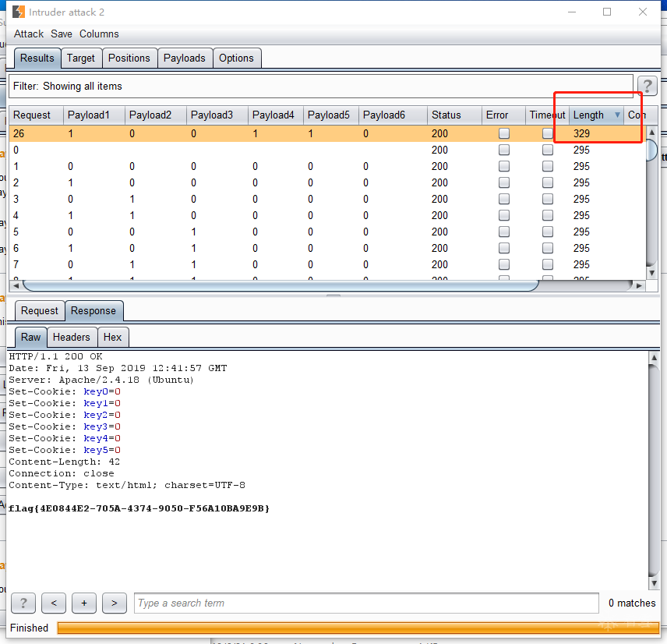The width and height of the screenshot is (667, 644).
Task: Switch to the Options tab
Action: tap(236, 58)
